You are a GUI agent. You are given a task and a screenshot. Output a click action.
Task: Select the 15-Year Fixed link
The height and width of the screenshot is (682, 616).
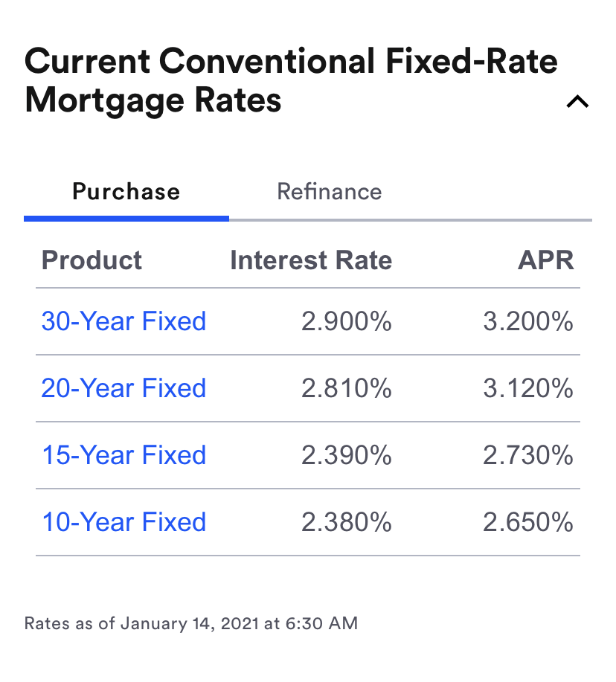click(123, 455)
